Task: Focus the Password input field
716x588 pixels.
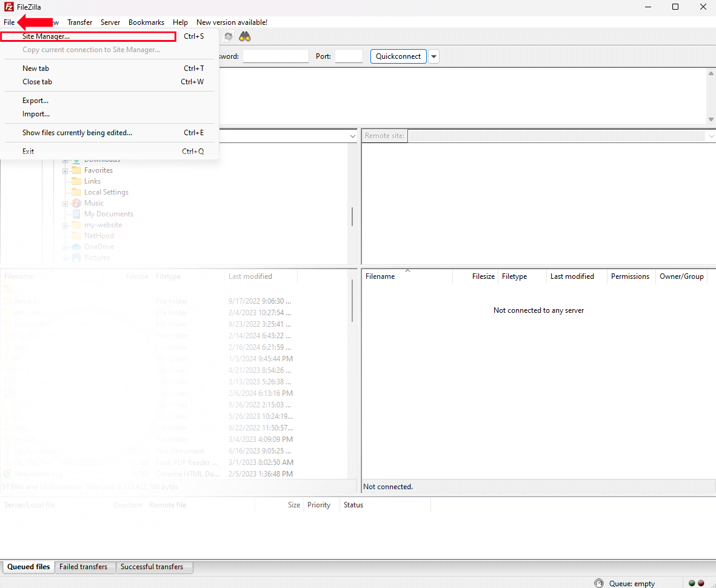Action: coord(276,56)
